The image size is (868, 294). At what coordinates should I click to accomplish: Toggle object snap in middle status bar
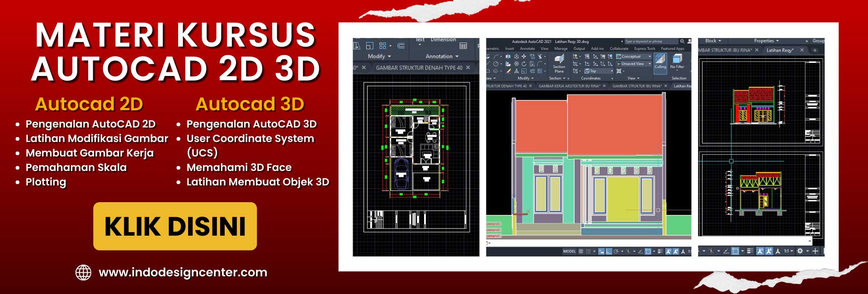(648, 251)
